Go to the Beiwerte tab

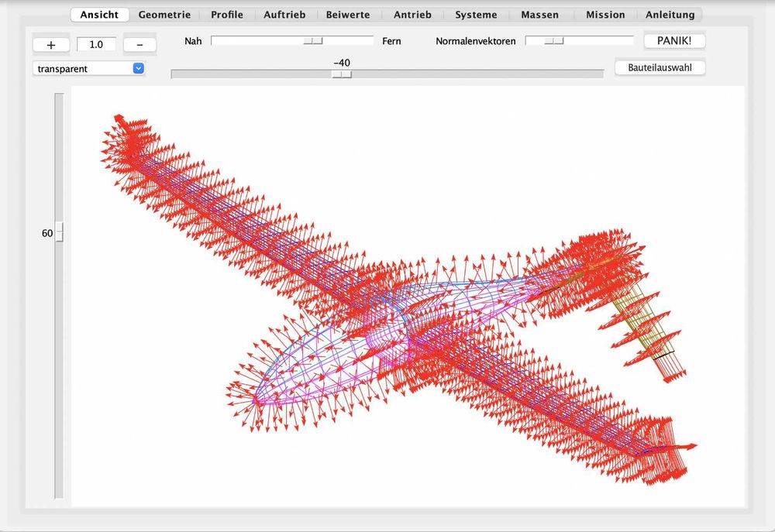click(348, 15)
